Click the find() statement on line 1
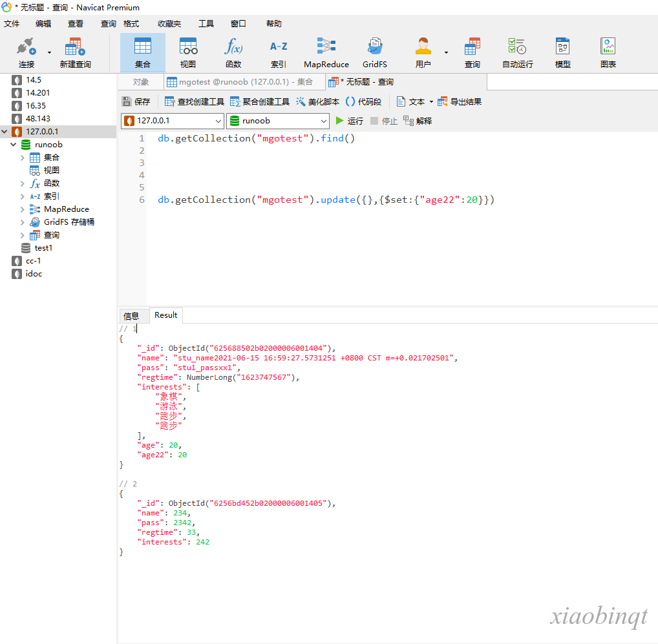Image resolution: width=658 pixels, height=644 pixels. coord(256,138)
